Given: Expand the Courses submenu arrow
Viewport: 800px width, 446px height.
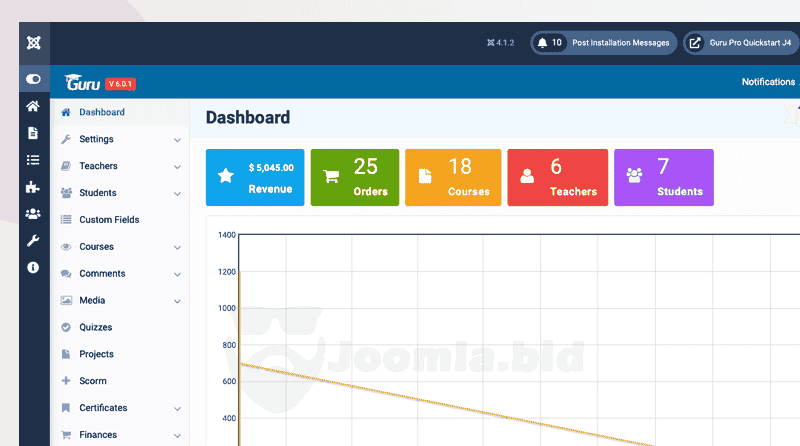Looking at the screenshot, I should pos(177,247).
